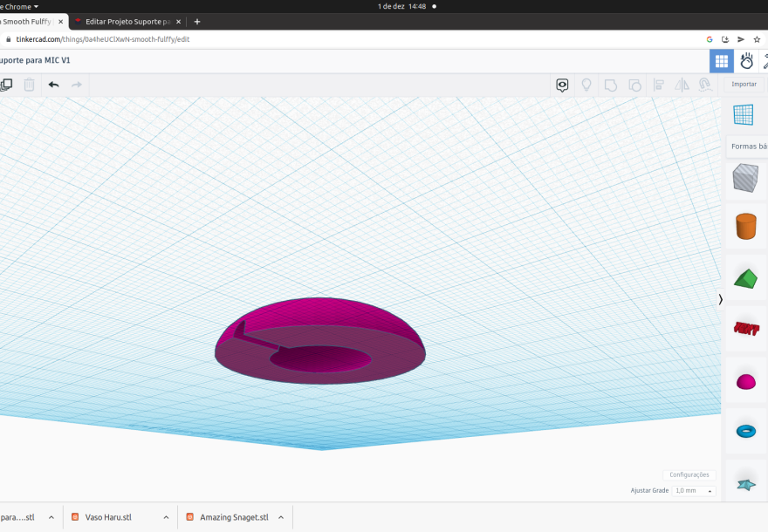Select the orange Cylinder shape
This screenshot has width=768, height=532.
(746, 226)
